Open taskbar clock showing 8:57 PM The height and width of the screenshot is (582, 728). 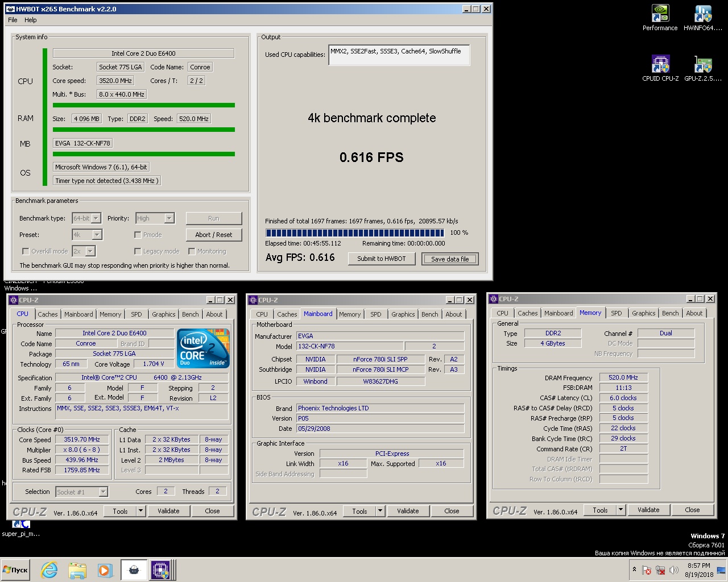[x=699, y=570]
